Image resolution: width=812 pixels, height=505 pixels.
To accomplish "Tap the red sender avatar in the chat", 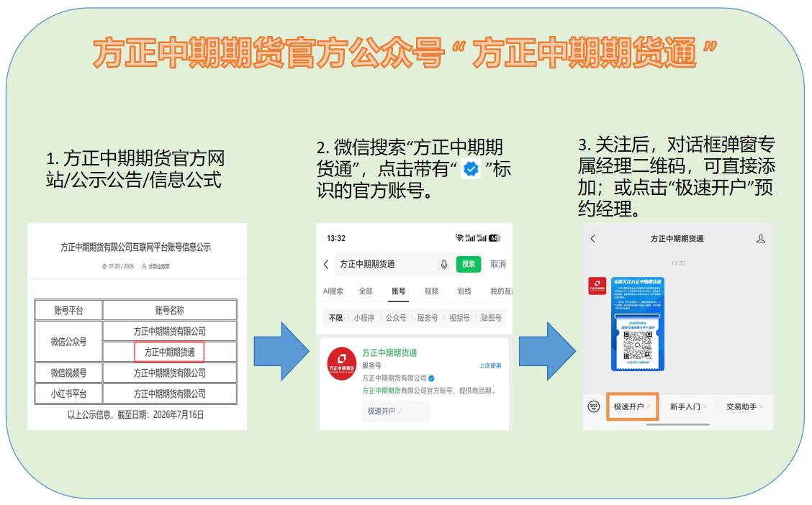I will pos(597,286).
